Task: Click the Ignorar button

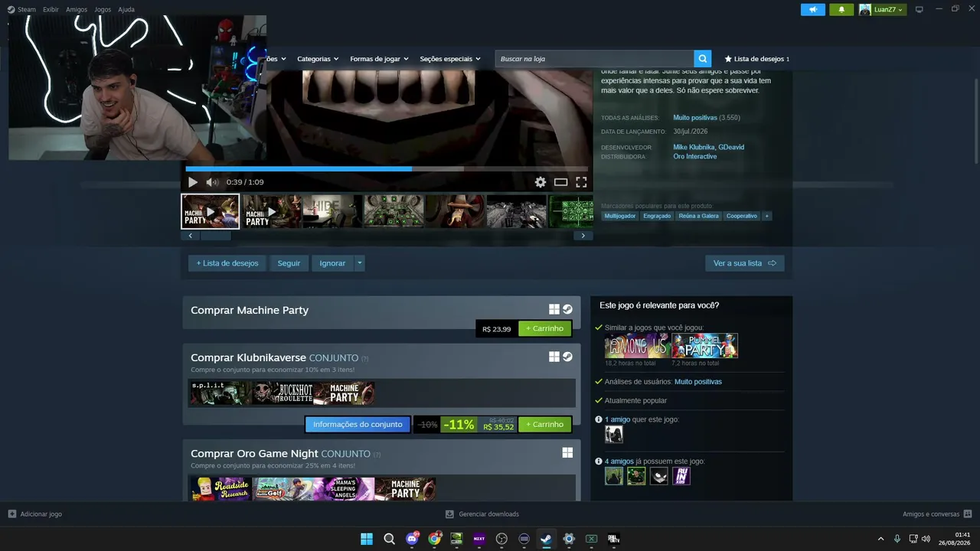Action: click(332, 263)
